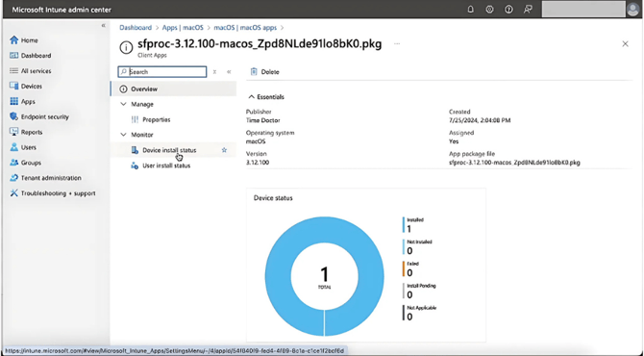644x356 pixels.
Task: Select the Overview menu item
Action: point(173,89)
